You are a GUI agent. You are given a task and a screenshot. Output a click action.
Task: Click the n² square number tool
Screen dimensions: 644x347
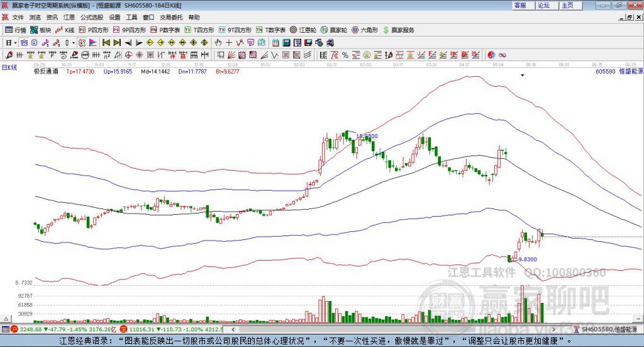[x=107, y=55]
